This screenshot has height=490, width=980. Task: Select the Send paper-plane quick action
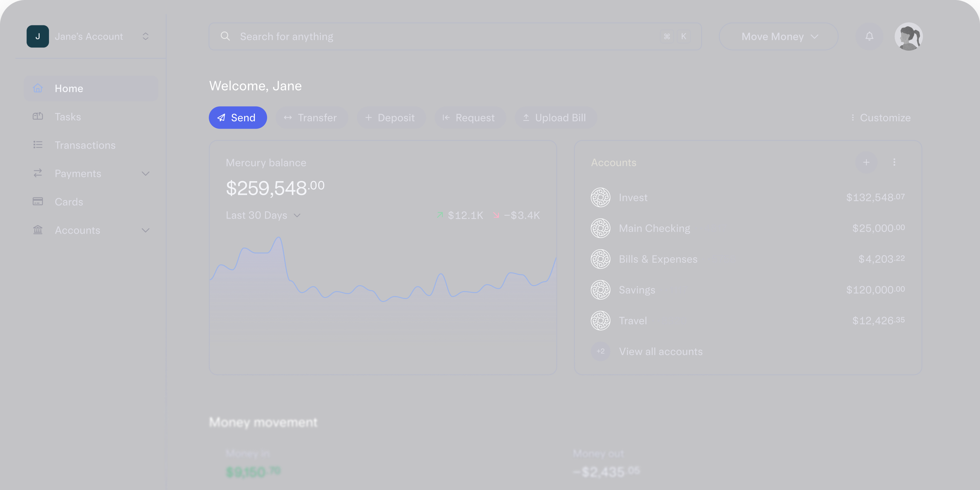pos(222,118)
